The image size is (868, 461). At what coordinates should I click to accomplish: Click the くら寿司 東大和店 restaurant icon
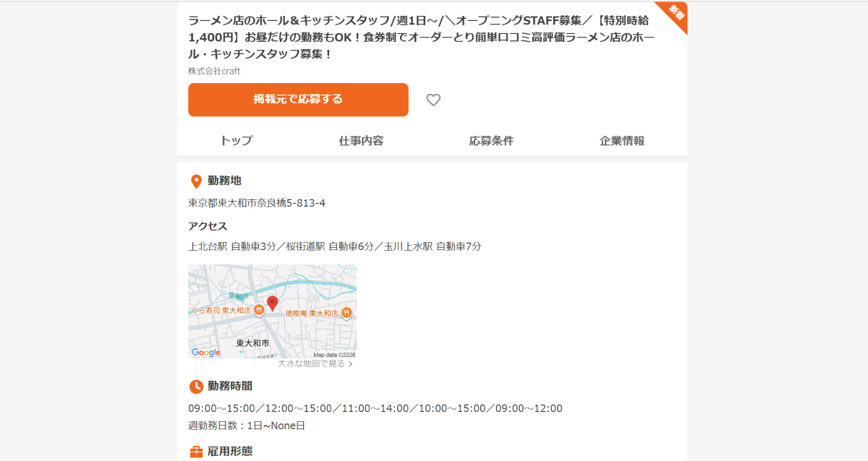tap(258, 310)
